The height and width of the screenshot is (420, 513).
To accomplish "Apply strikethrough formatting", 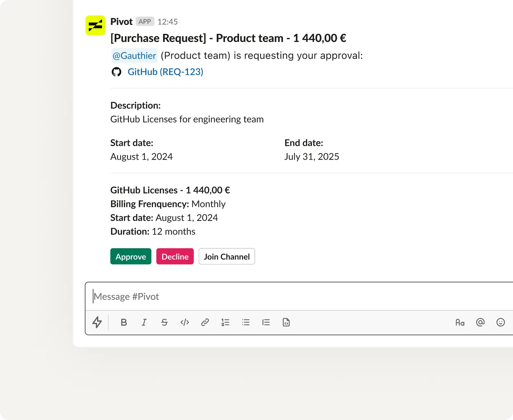I will point(164,322).
